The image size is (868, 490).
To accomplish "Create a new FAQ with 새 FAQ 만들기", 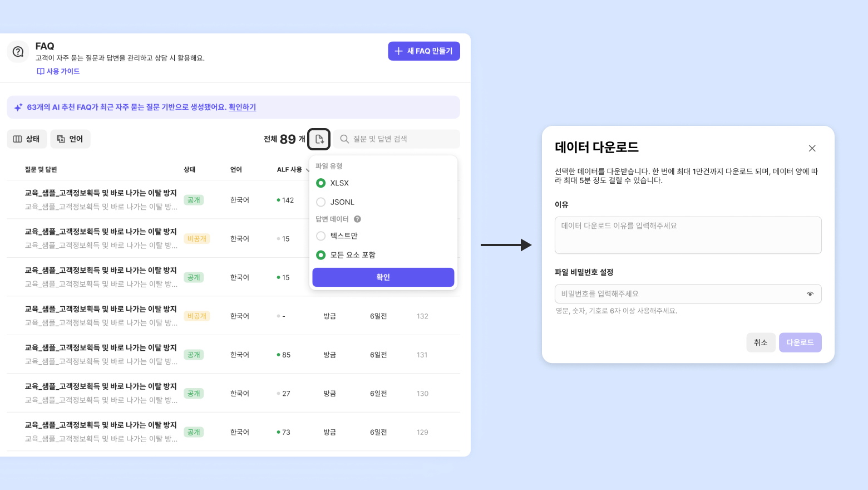I will point(424,51).
